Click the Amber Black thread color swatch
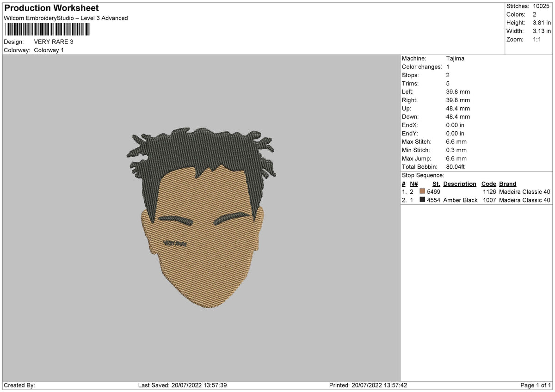The image size is (555, 392). (x=422, y=200)
